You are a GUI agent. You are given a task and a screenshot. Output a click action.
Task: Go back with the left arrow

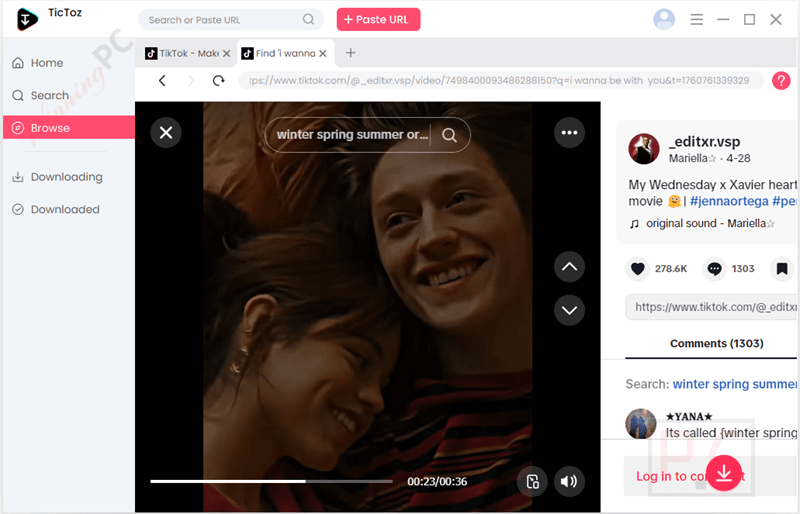(162, 81)
